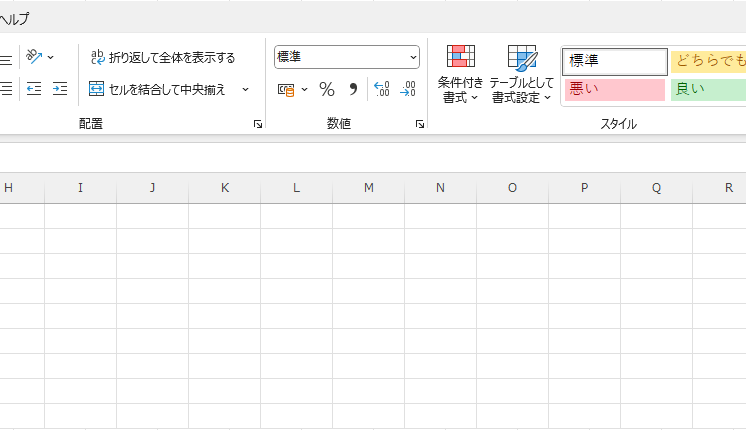Open the ヘルプ ribbon tab

tap(14, 18)
